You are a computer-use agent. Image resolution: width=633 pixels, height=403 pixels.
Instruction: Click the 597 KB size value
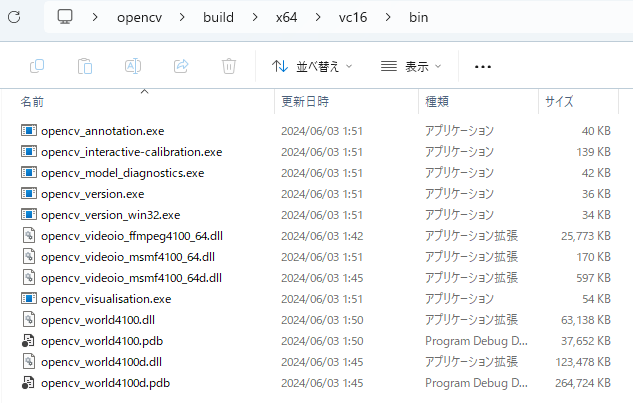coord(593,278)
